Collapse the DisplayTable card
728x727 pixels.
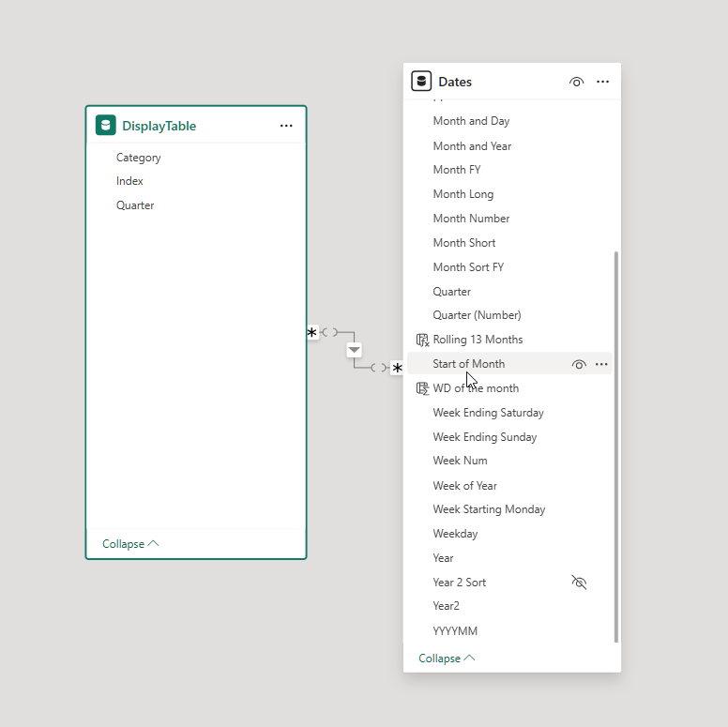pyautogui.click(x=130, y=544)
